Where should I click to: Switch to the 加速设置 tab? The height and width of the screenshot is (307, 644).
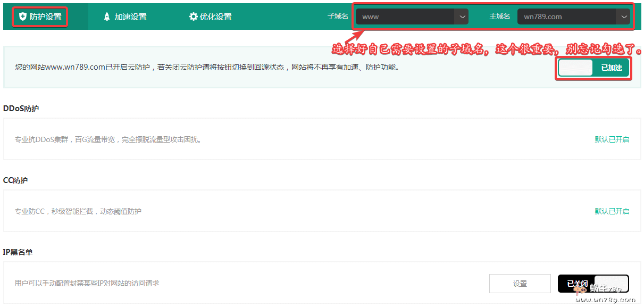click(x=130, y=16)
